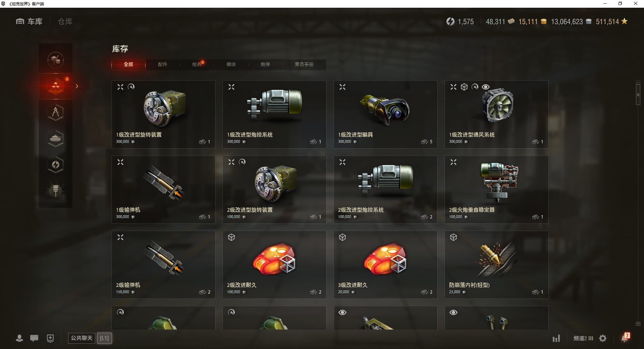Click the eye icon on 1级改进型通风系统 card
644x349 pixels.
pos(485,87)
